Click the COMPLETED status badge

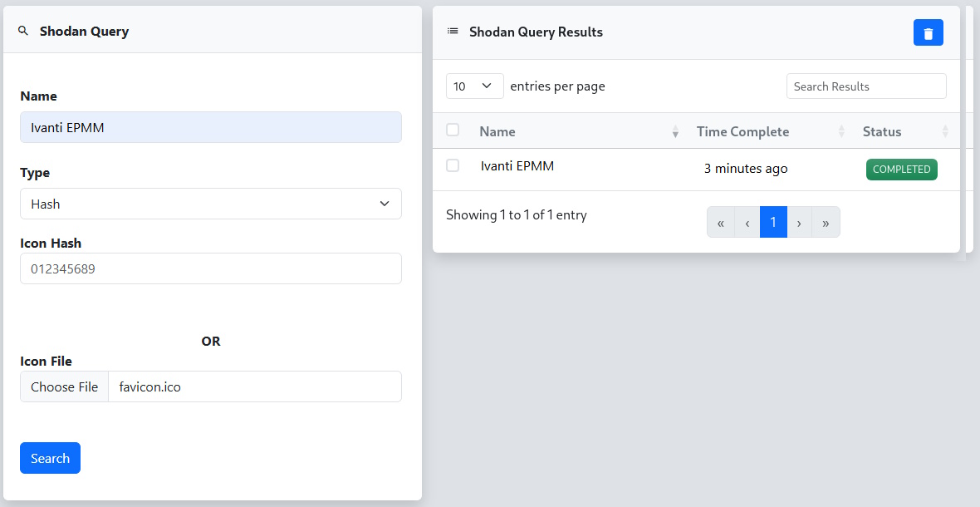(x=901, y=170)
